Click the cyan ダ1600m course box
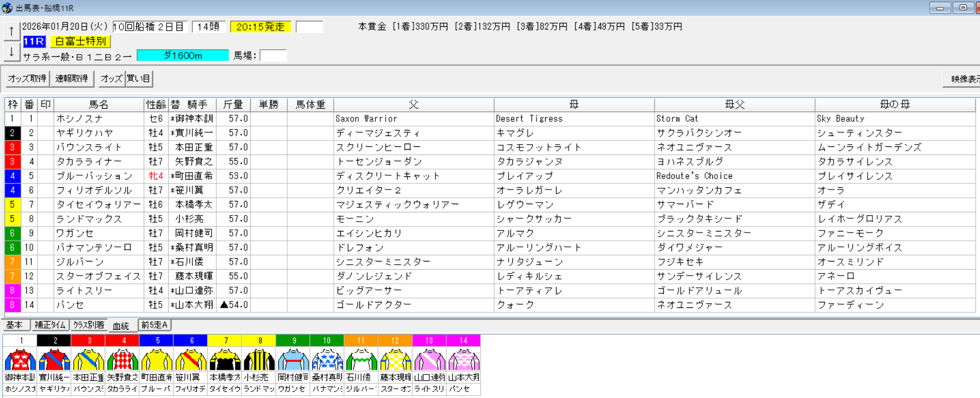Viewport: 980px width, 398px height. [182, 56]
